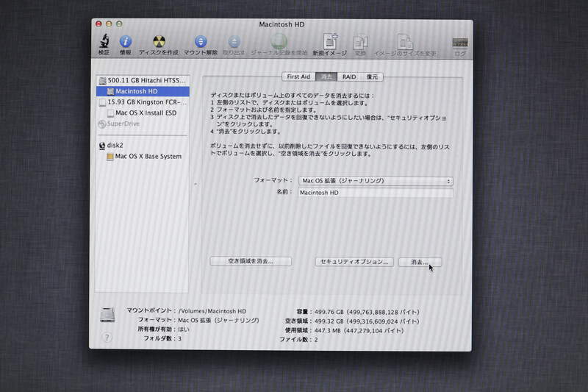Click the Unmount (マウント解除) toolbar icon

pos(201,43)
